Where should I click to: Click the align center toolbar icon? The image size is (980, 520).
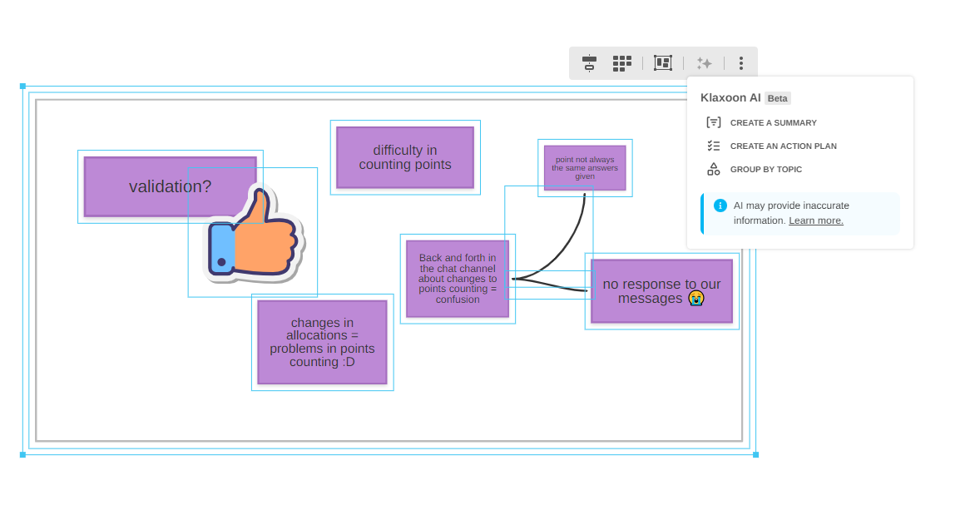pos(589,63)
